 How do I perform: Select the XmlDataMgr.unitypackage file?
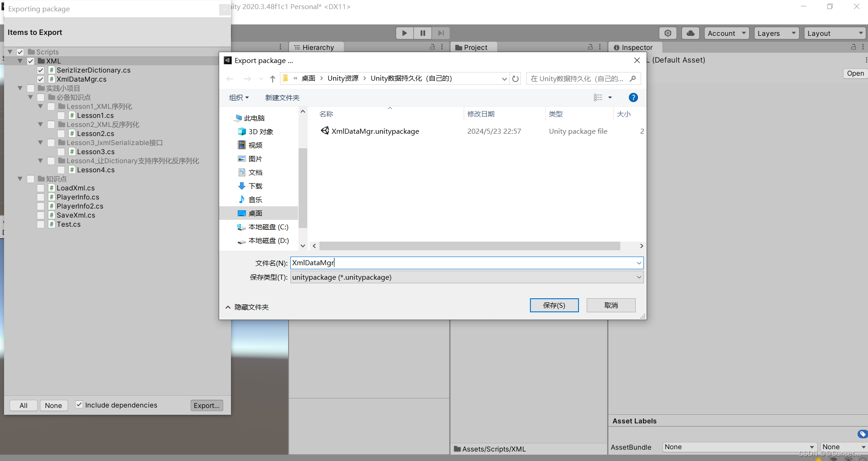coord(370,131)
